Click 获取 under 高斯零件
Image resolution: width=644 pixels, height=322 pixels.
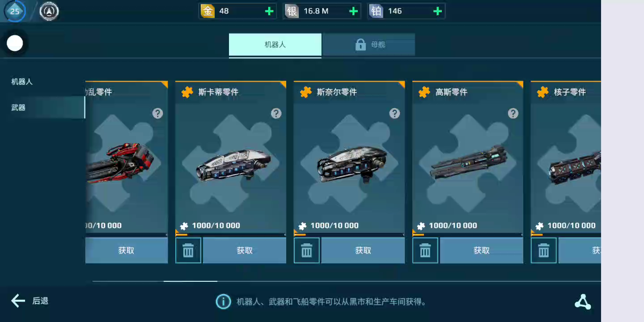tap(482, 250)
